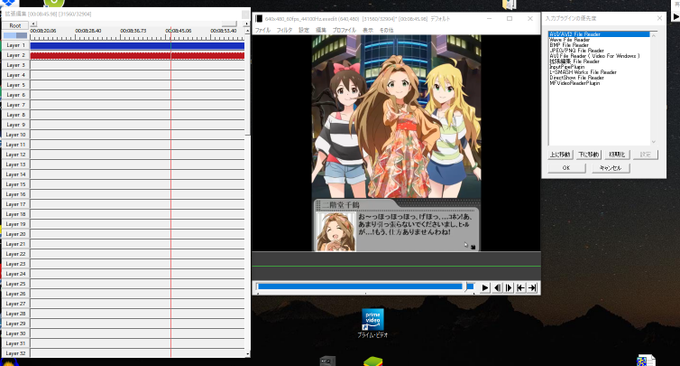Viewport: 680px width, 366px height.
Task: Select 拡張編集 File Reader in list
Action: coord(599,61)
